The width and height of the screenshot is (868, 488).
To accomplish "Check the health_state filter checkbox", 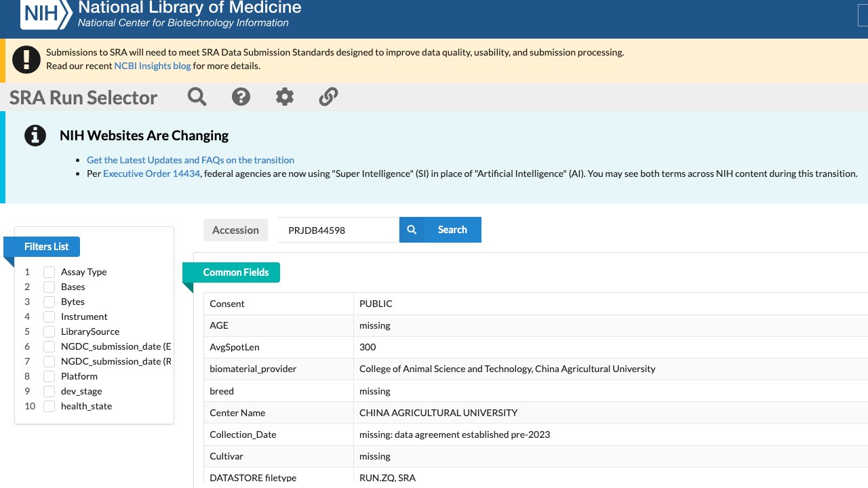I will (x=49, y=406).
